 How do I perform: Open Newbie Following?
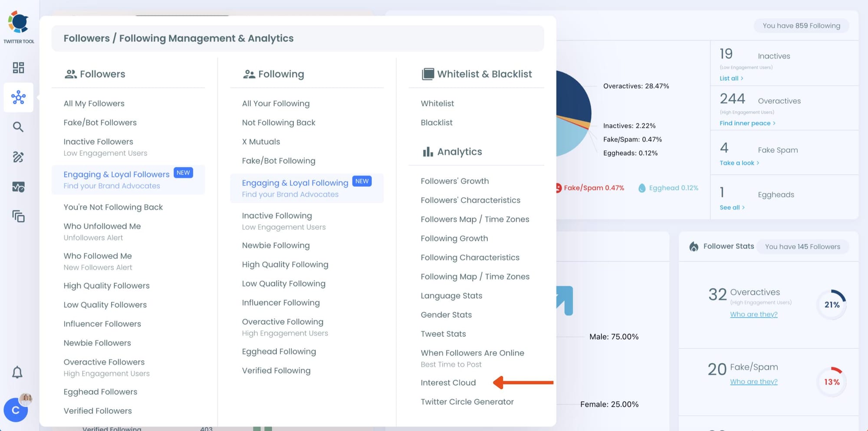[x=276, y=245]
